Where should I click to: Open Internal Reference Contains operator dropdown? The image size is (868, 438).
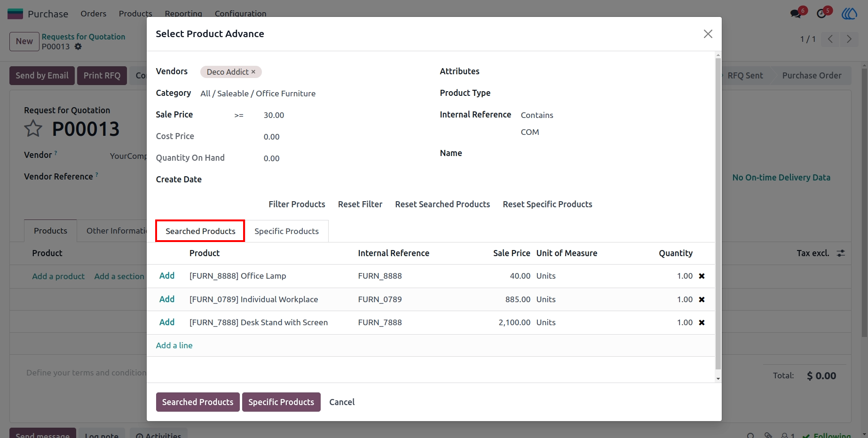point(537,115)
